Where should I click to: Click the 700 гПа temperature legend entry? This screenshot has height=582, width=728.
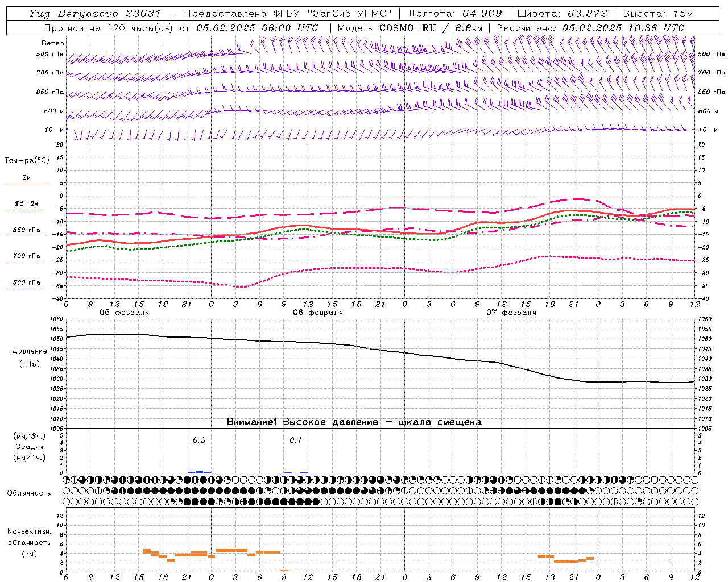pos(27,256)
